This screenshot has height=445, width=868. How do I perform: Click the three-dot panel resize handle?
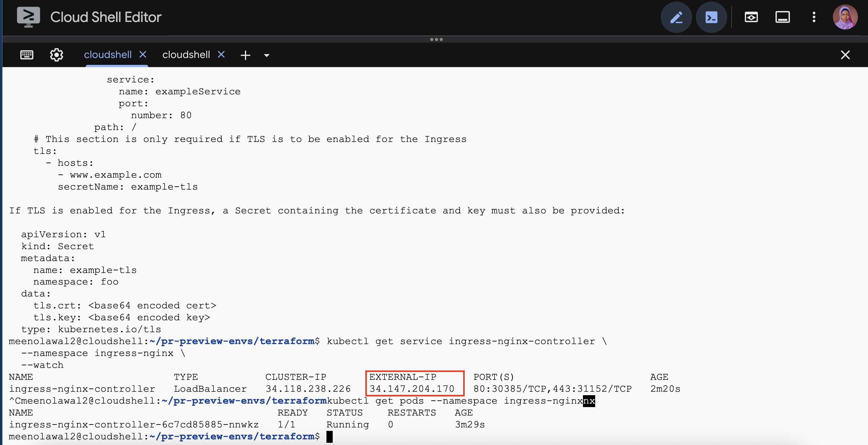pyautogui.click(x=437, y=39)
